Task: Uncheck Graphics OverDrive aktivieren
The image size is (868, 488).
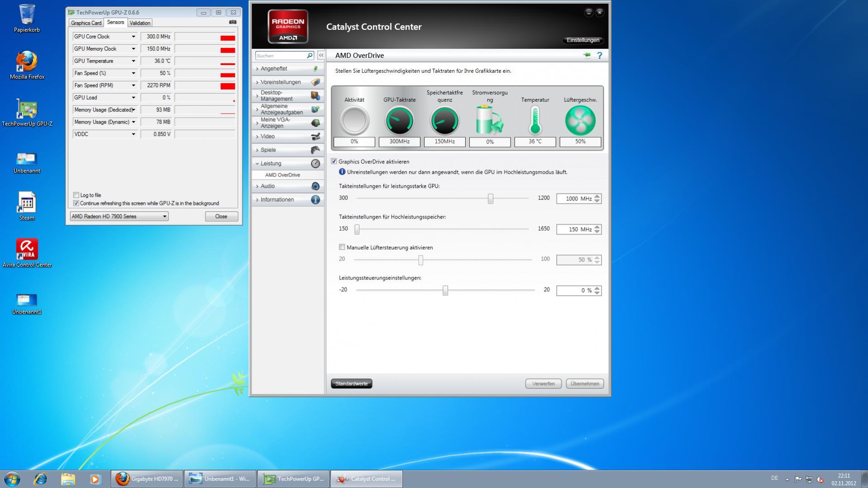Action: click(334, 161)
